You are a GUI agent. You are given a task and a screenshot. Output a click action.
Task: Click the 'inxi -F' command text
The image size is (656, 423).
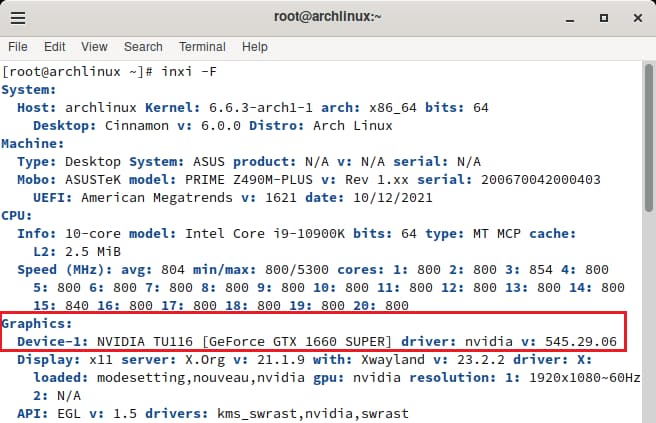[x=189, y=72]
